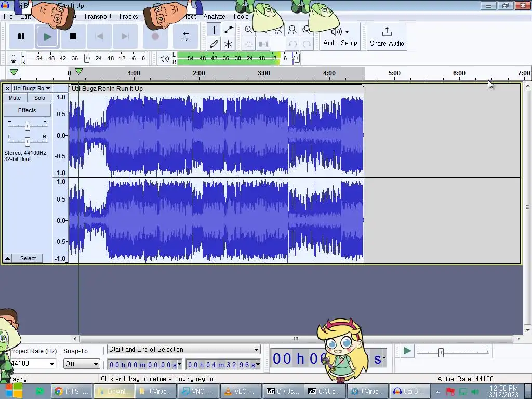532x399 pixels.
Task: Click the horizontal scrollbar under the track
Action: click(x=296, y=339)
